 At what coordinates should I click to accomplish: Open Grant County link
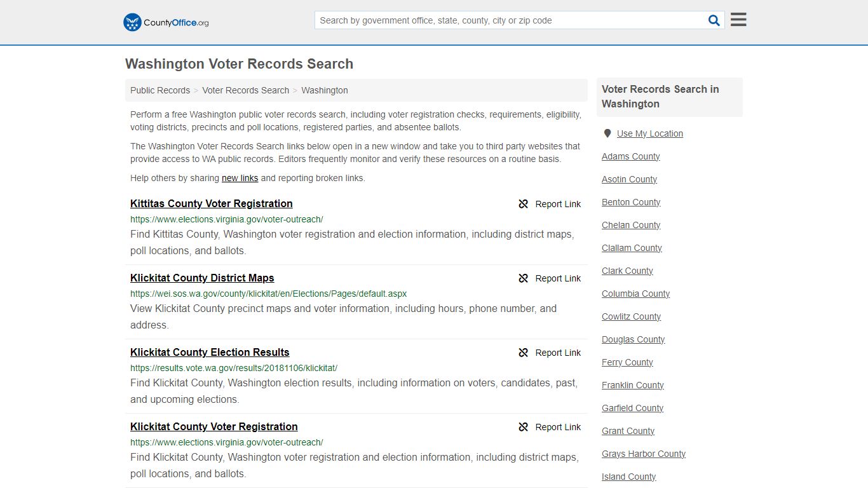628,431
